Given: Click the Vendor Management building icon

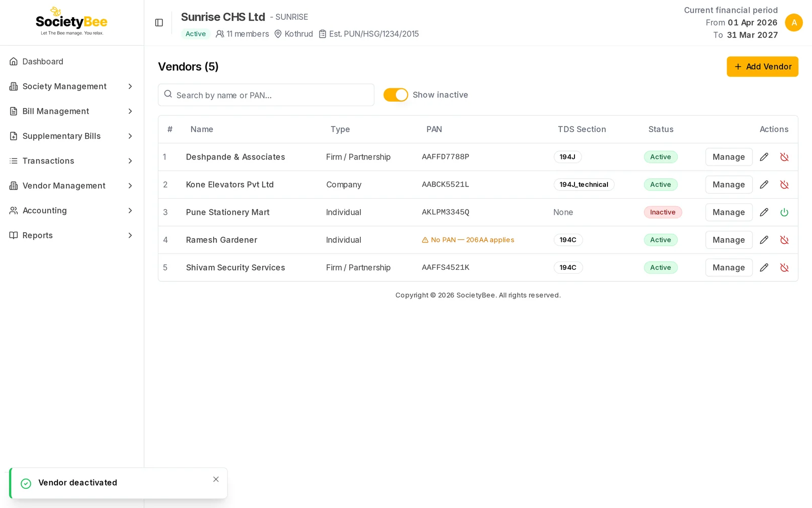Looking at the screenshot, I should click(x=14, y=186).
